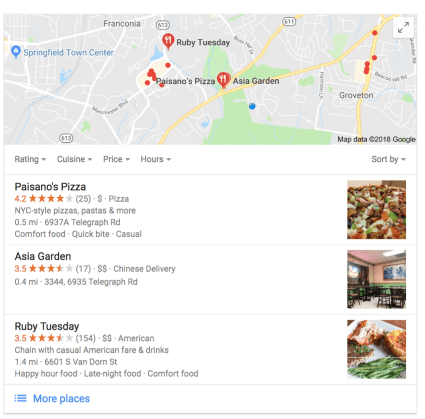Click the 611 route shield on the map

[x=289, y=21]
